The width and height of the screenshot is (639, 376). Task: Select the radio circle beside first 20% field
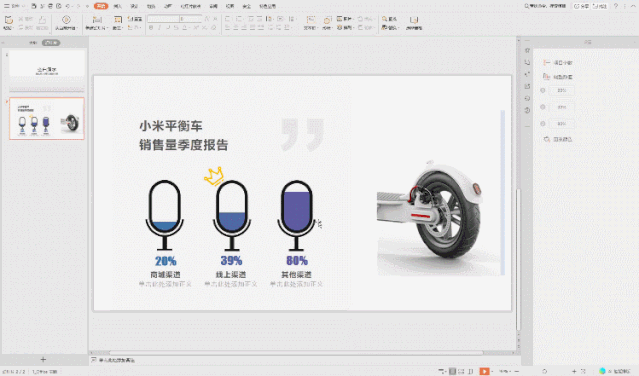tap(543, 90)
